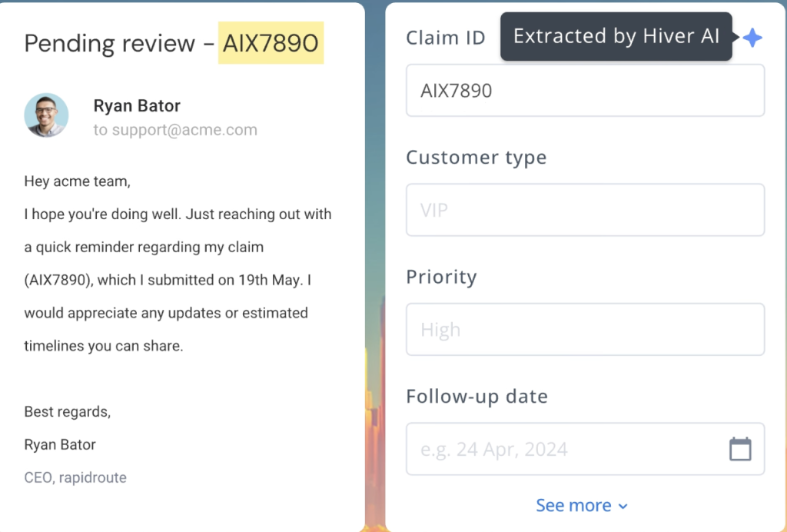Focus the Claim ID field containing AIX7890

(x=585, y=91)
